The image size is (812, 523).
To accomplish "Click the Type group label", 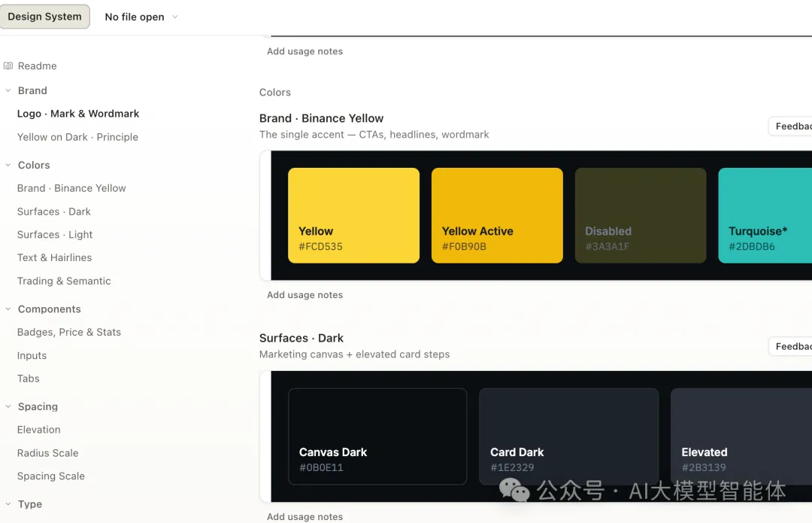I will 30,504.
